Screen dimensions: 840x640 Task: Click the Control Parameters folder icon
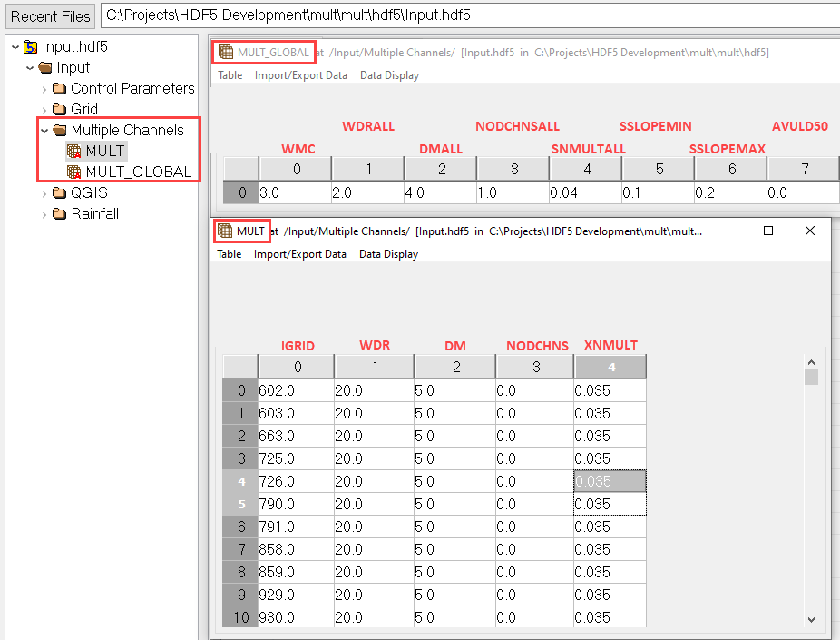[x=60, y=88]
